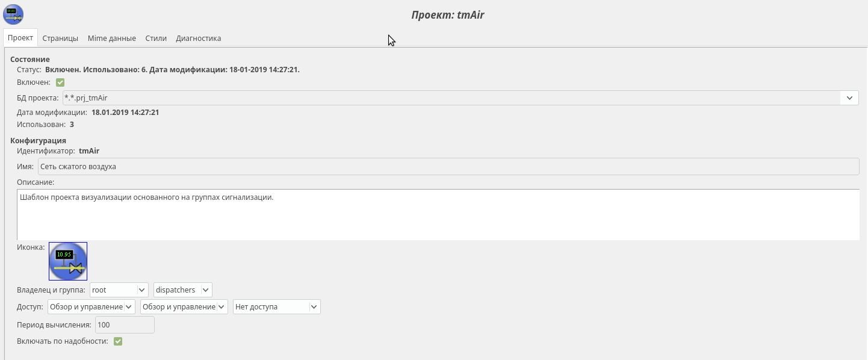Click the large project icon image

(68, 261)
